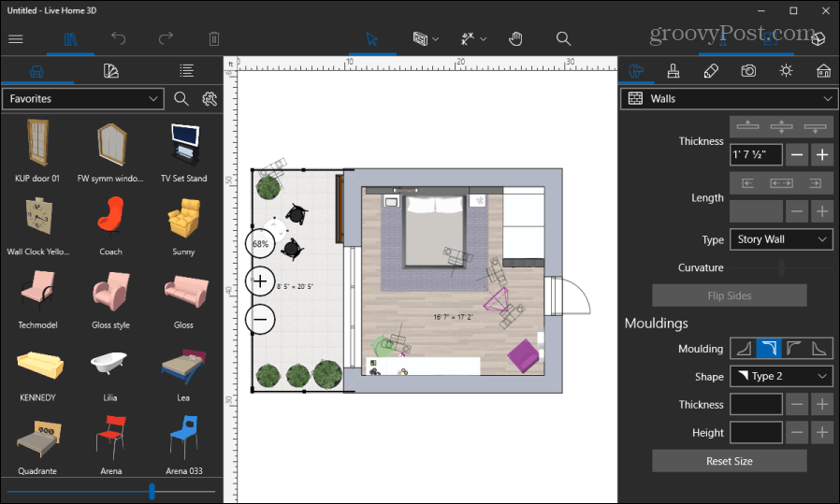Expand dimension tool options arrow

tap(484, 39)
